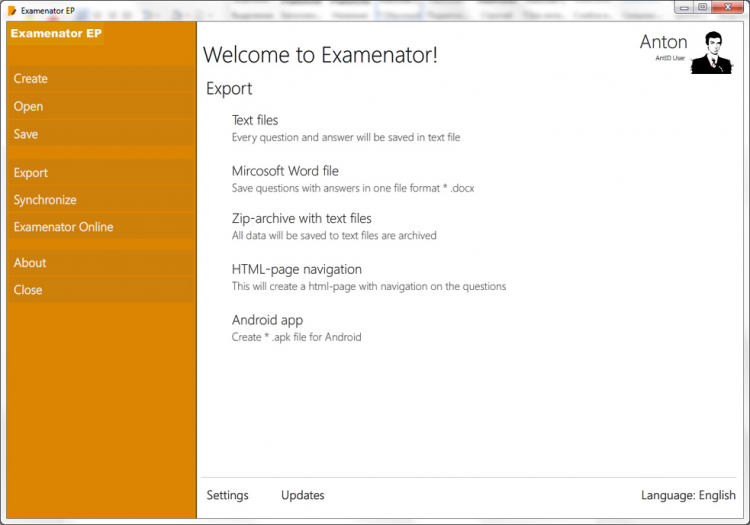Change Language: English setting
The height and width of the screenshot is (525, 750).
pos(688,495)
